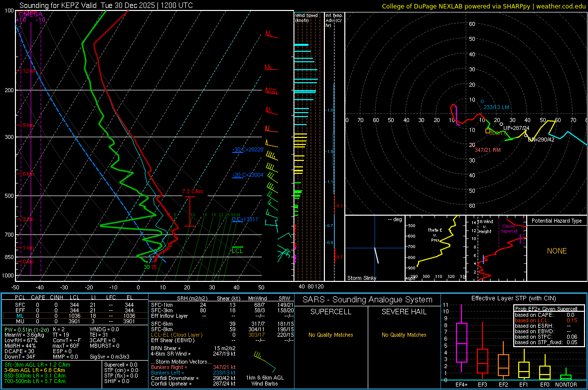The image size is (588, 390).
Task: Click 'Sfc-3km AGL LR = 1.2 C/km'
Action: 37,365
